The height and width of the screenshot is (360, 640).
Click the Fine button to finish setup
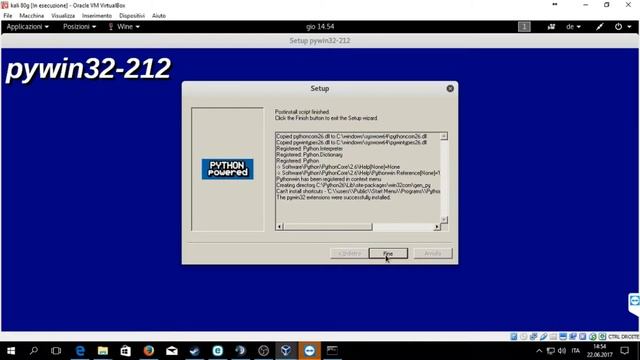coord(388,253)
